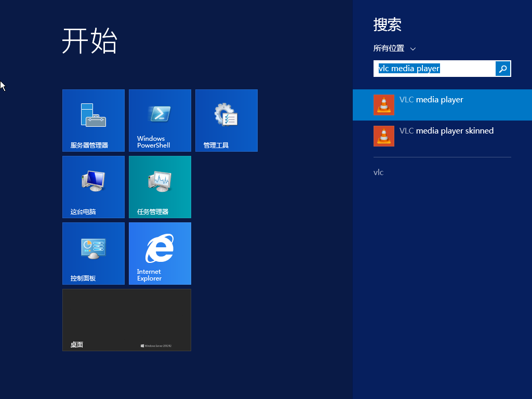This screenshot has width=532, height=399.
Task: Open 服务器管理器 (Server Manager) tile
Action: [93, 120]
